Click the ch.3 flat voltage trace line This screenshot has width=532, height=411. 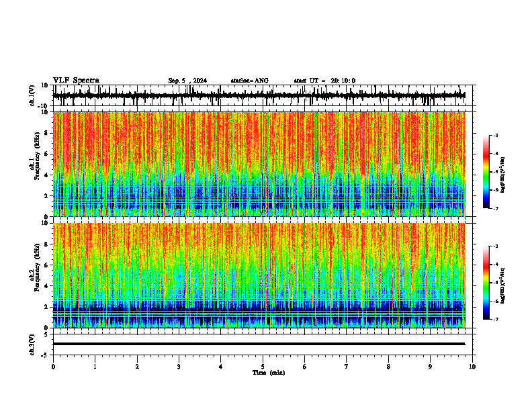(x=259, y=344)
